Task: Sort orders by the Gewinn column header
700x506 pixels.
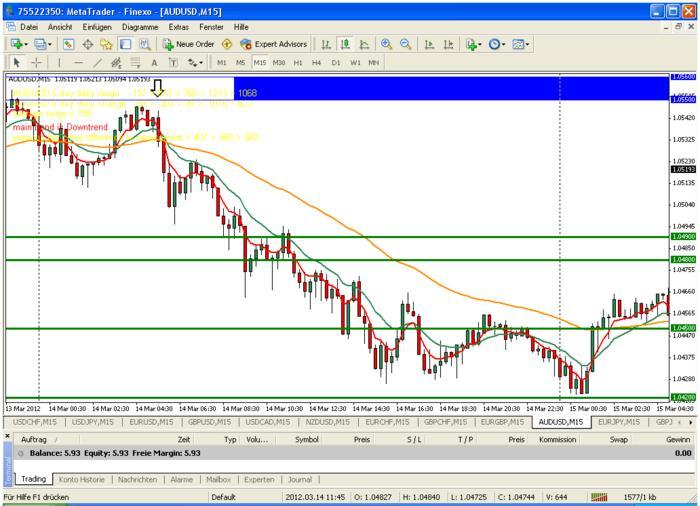Action: click(x=678, y=439)
